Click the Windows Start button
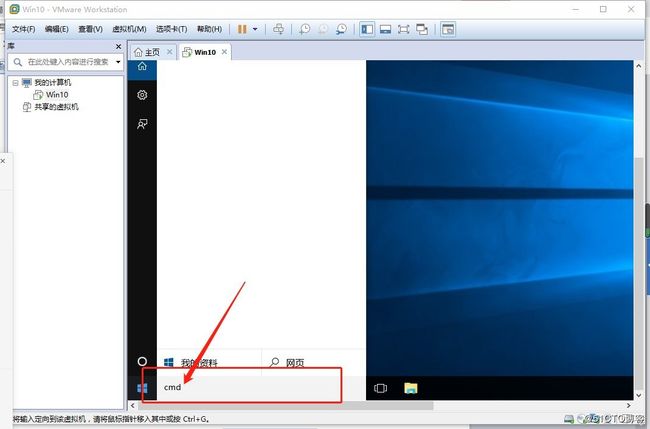Viewport: 650px width, 429px height. point(142,388)
